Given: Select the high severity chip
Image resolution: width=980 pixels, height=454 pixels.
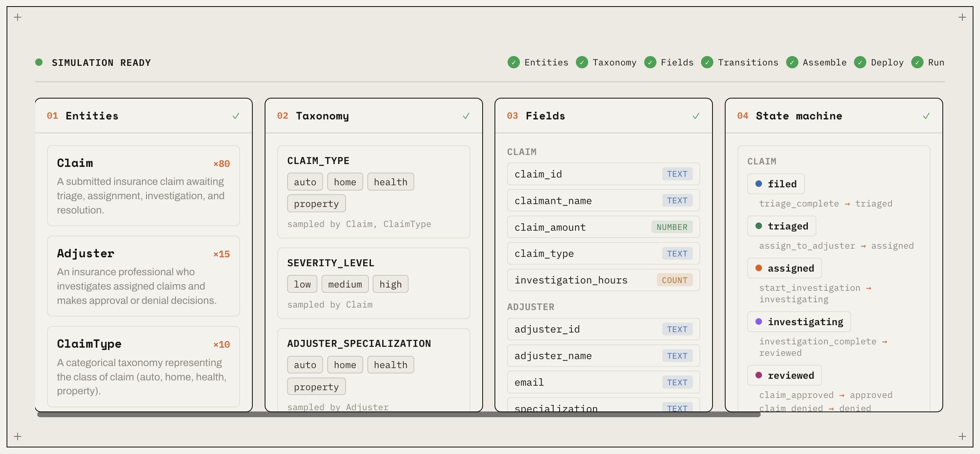Looking at the screenshot, I should tap(391, 284).
